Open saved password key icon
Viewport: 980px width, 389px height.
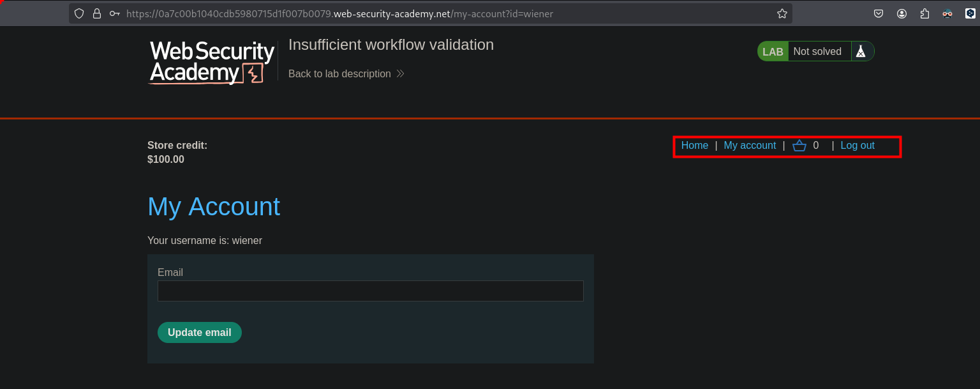pos(115,13)
